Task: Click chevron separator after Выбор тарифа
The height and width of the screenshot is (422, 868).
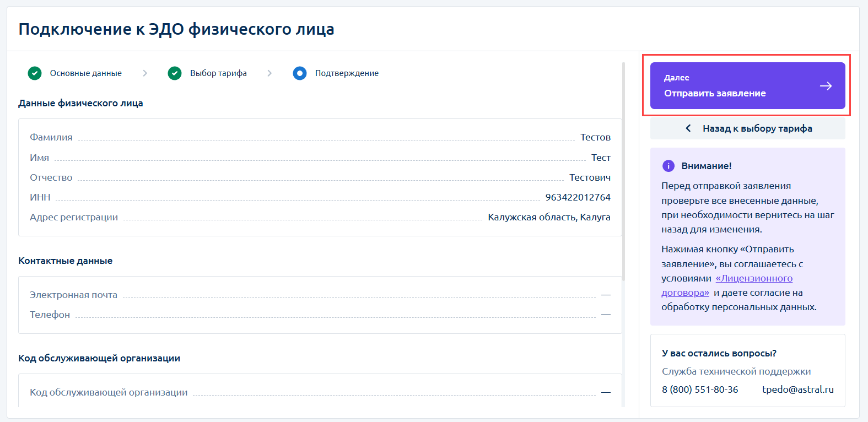Action: coord(269,73)
